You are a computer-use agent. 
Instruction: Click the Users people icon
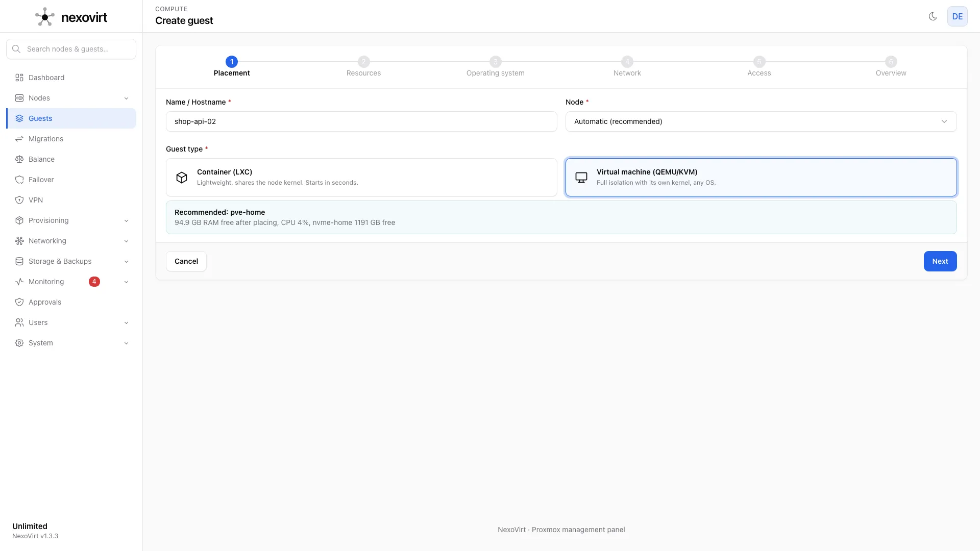(x=19, y=322)
